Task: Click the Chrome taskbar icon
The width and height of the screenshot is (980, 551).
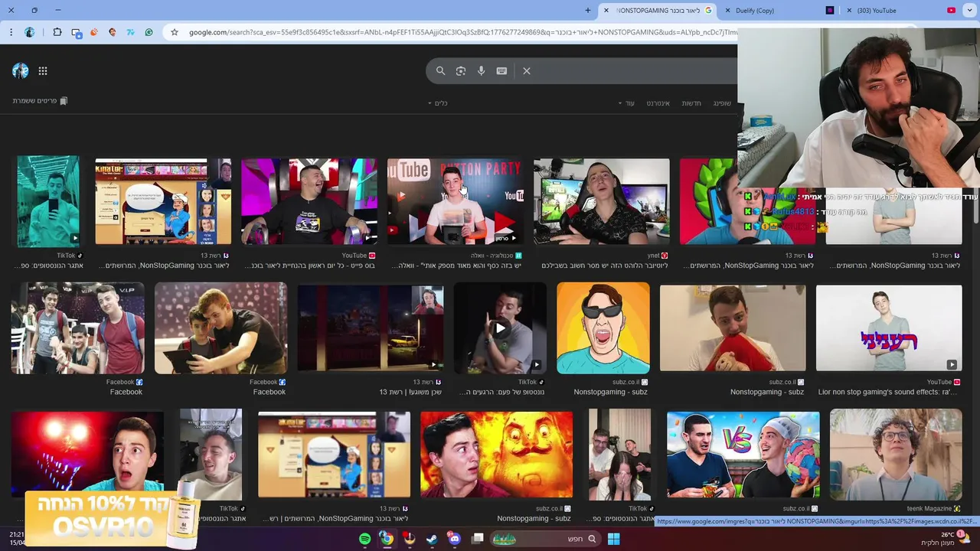Action: pyautogui.click(x=387, y=539)
